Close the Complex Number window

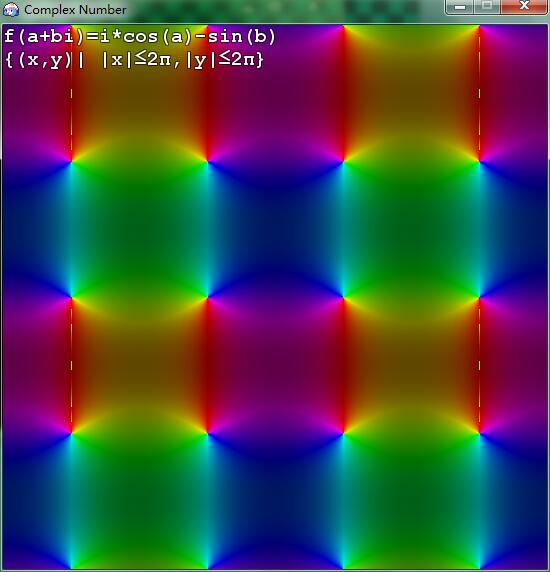pos(524,6)
